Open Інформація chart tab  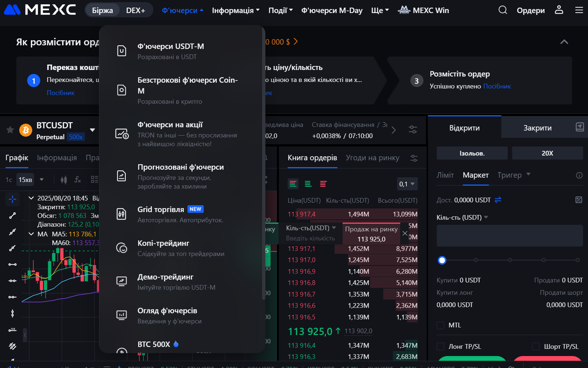tap(57, 158)
